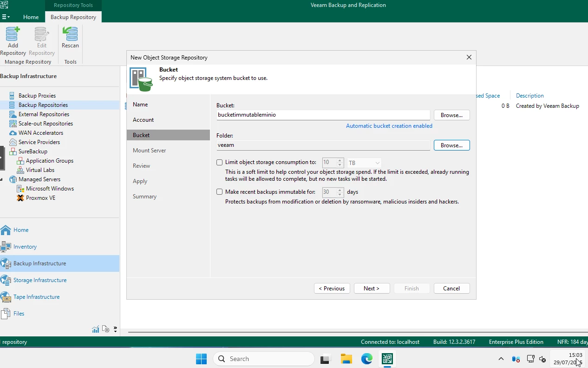This screenshot has width=588, height=368.
Task: Click the Add Repository ribbon icon
Action: tap(13, 41)
